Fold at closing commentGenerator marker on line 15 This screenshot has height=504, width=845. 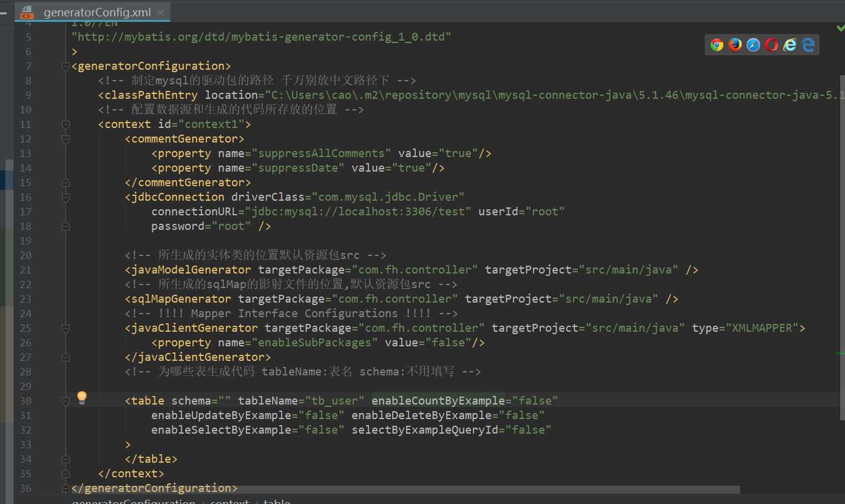[66, 183]
